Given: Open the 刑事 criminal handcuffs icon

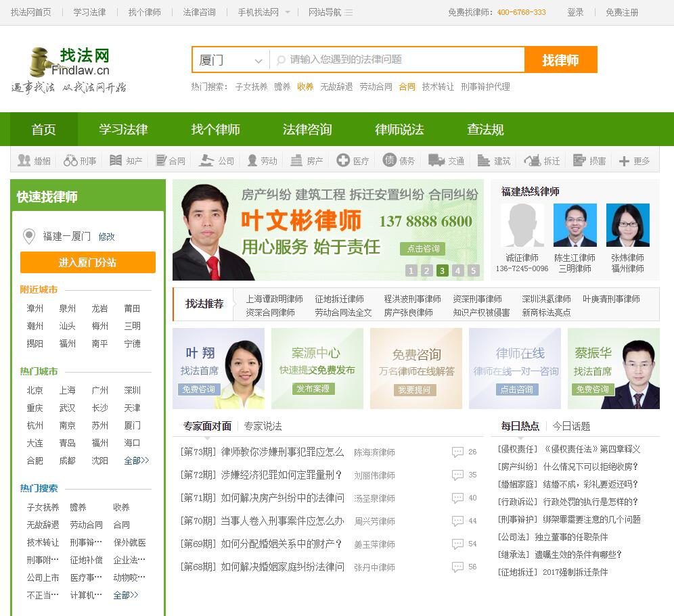Looking at the screenshot, I should (70, 161).
